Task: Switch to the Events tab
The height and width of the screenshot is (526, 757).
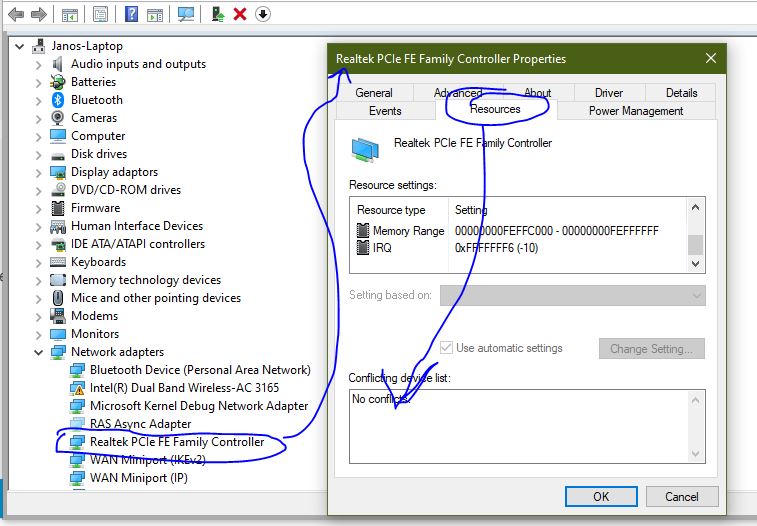Action: coord(385,111)
